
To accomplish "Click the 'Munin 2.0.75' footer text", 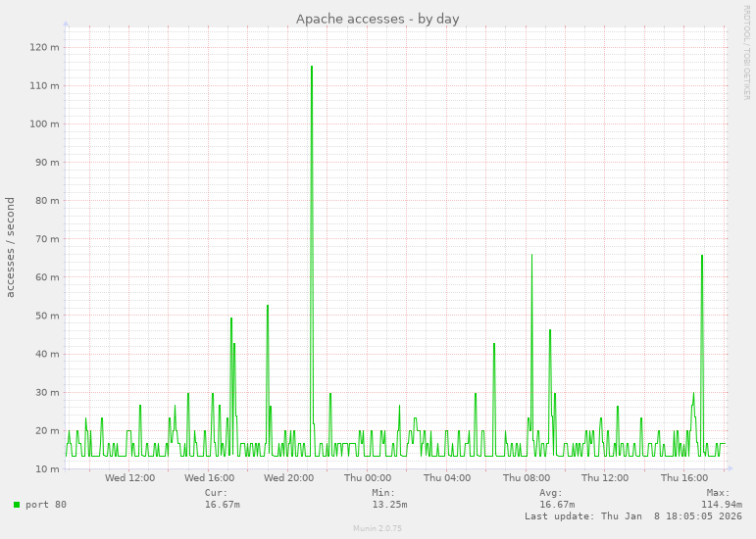I will [x=378, y=528].
